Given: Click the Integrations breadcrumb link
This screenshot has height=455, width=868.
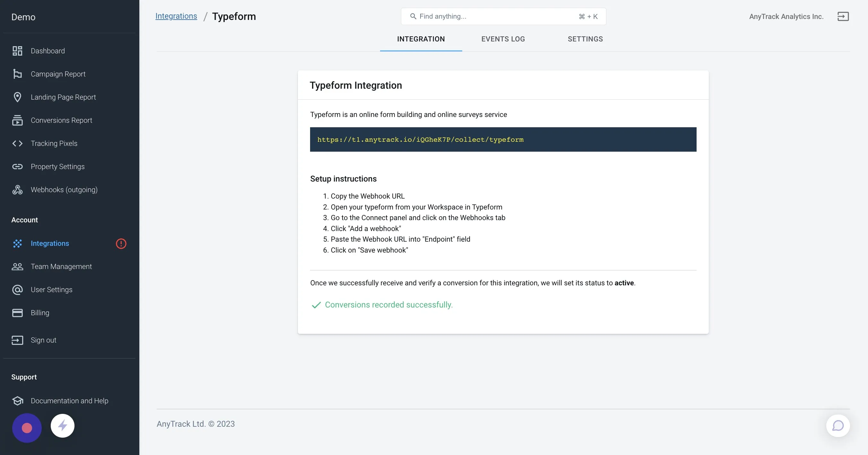Looking at the screenshot, I should click(176, 16).
